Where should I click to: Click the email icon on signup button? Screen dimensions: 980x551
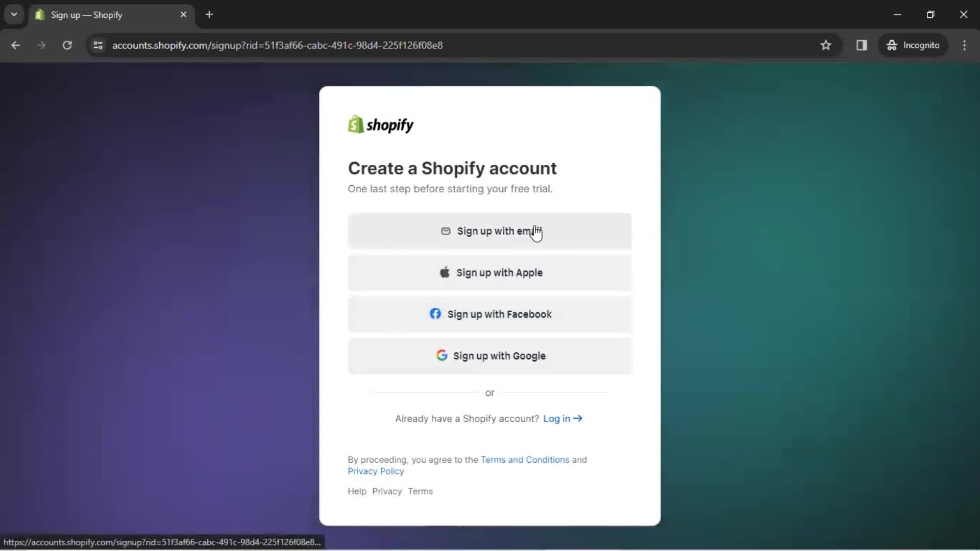coord(445,231)
